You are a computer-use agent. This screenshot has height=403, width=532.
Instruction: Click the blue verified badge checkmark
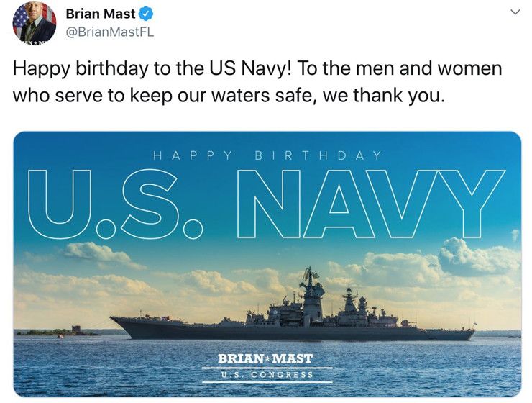point(146,14)
